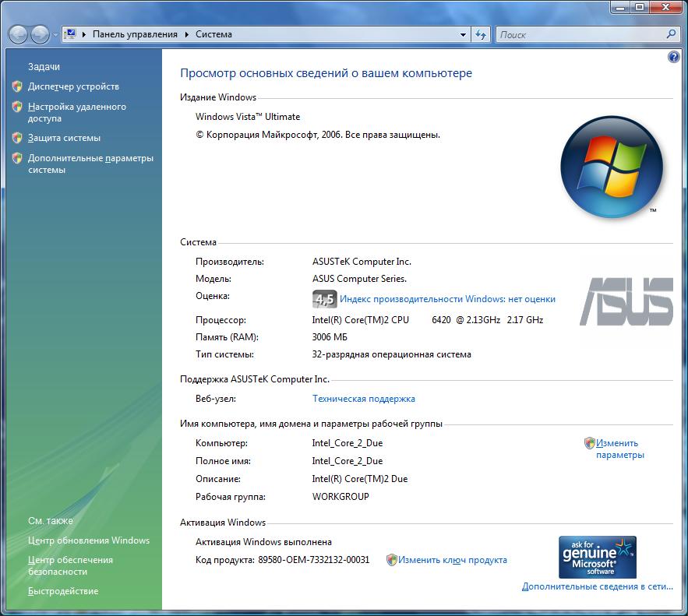Open Настройка удаленного доступа
The height and width of the screenshot is (616, 688).
77,112
